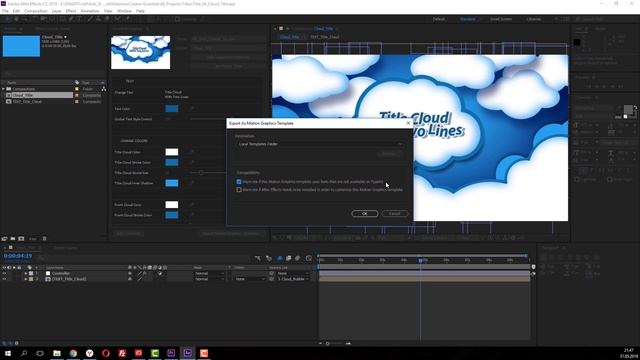Click the current time display 0:00:04:19
The image size is (640, 360).
(x=18, y=256)
